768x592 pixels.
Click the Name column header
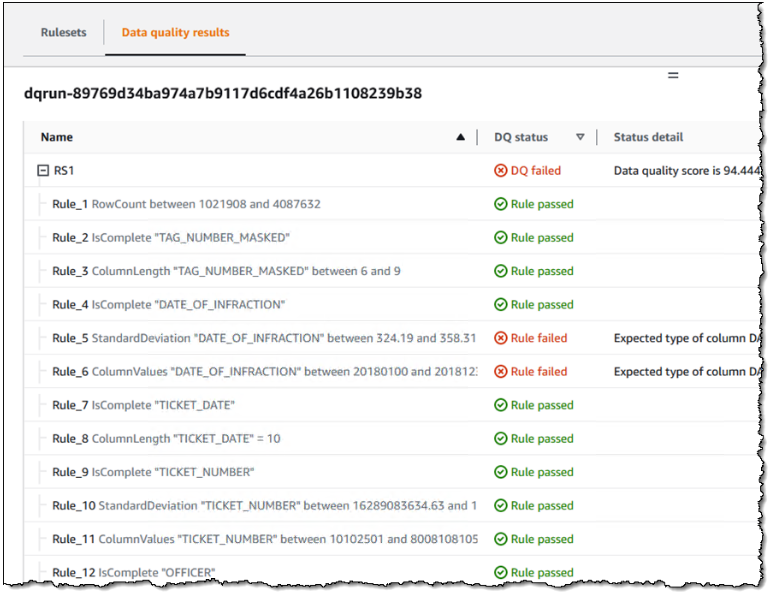[57, 138]
